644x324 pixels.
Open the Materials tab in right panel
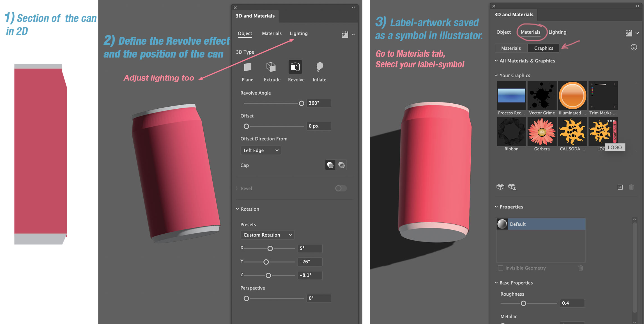530,32
